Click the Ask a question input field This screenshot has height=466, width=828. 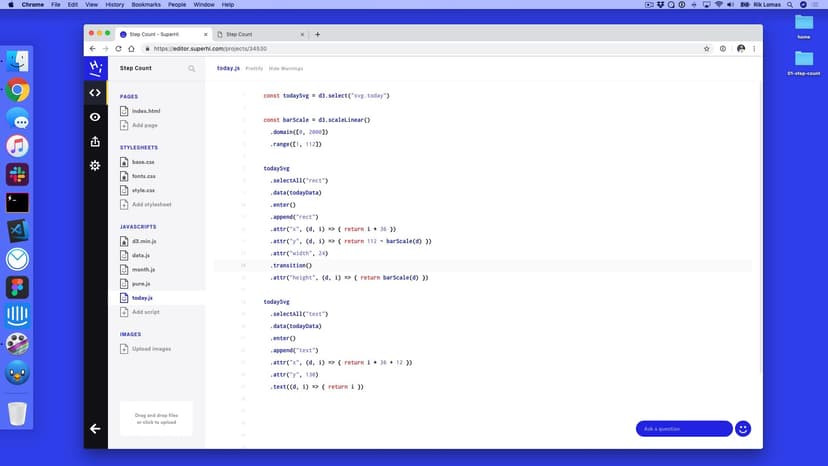coord(684,428)
